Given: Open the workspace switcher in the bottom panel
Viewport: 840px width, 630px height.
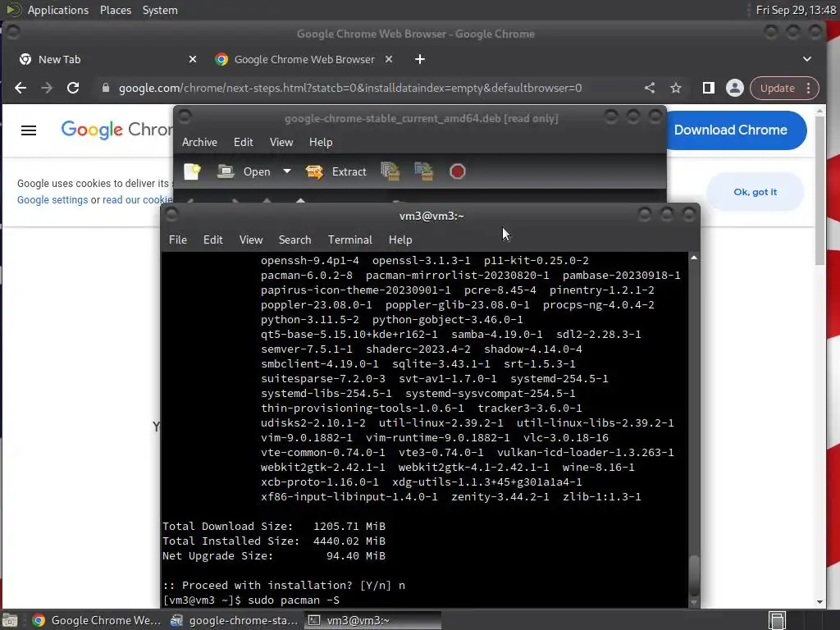Looking at the screenshot, I should pos(777,620).
